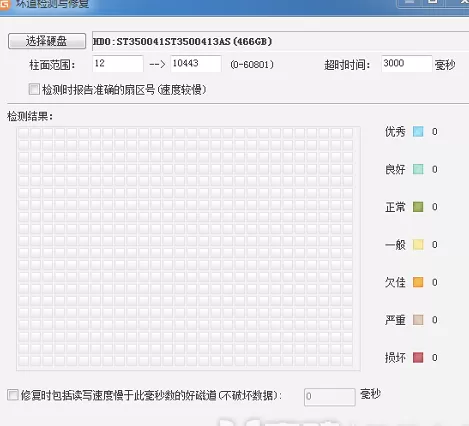
Task: Click the 超时时间 label
Action: [347, 65]
